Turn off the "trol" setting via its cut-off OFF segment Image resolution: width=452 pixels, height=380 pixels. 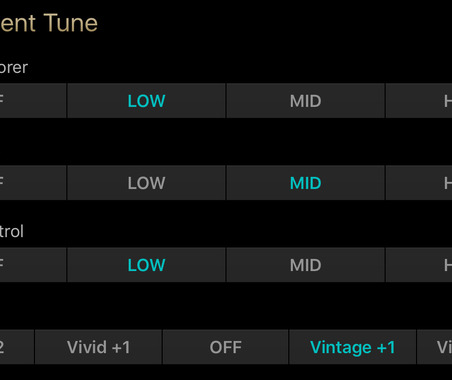click(33, 265)
